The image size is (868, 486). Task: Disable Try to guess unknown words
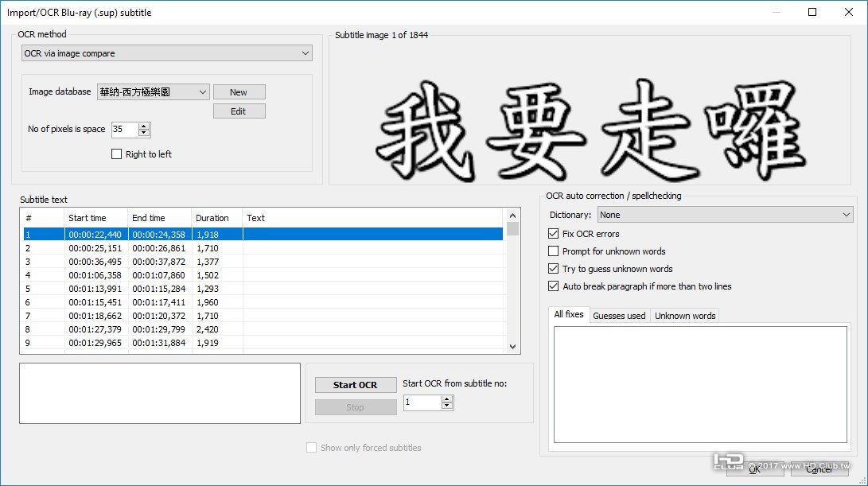coord(553,269)
